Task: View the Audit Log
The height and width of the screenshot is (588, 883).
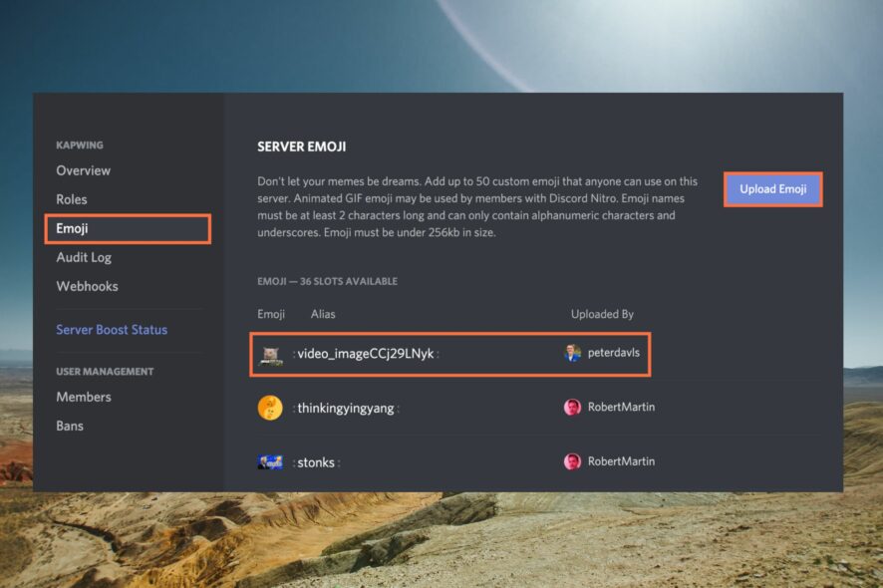Action: click(86, 257)
